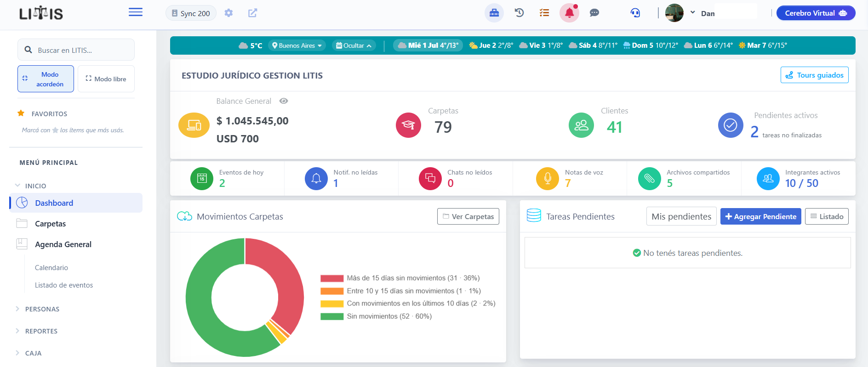The height and width of the screenshot is (367, 868).
Task: Click the Sync 200 pill
Action: [x=191, y=13]
